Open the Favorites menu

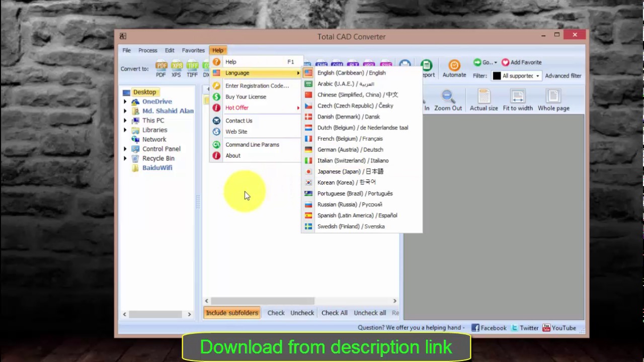(193, 50)
